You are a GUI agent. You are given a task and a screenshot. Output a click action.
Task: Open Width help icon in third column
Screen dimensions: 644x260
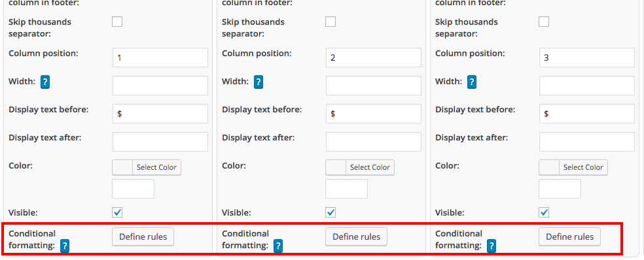[472, 82]
